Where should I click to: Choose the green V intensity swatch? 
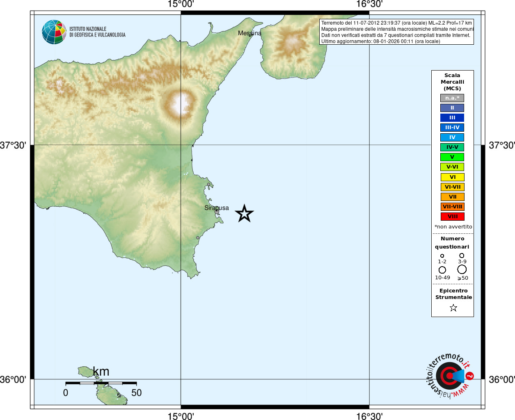[452, 157]
